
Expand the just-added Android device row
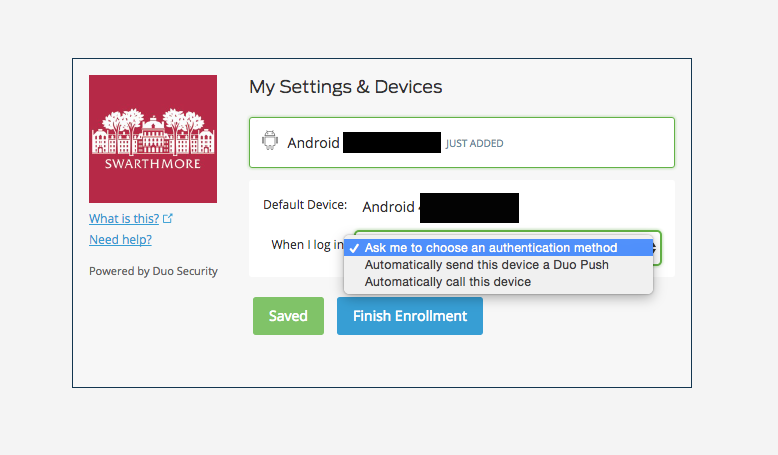462,142
